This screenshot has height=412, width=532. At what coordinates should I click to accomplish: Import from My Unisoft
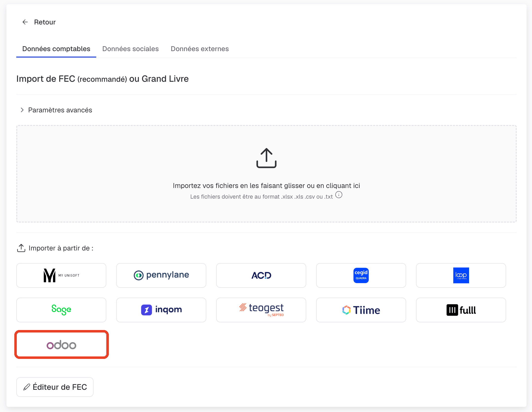click(x=61, y=275)
